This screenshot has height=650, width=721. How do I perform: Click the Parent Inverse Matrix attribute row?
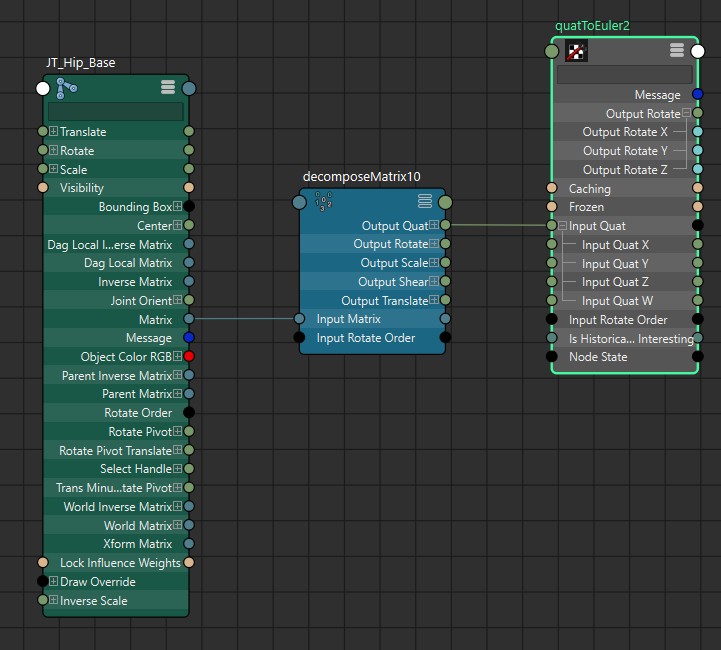[116, 375]
